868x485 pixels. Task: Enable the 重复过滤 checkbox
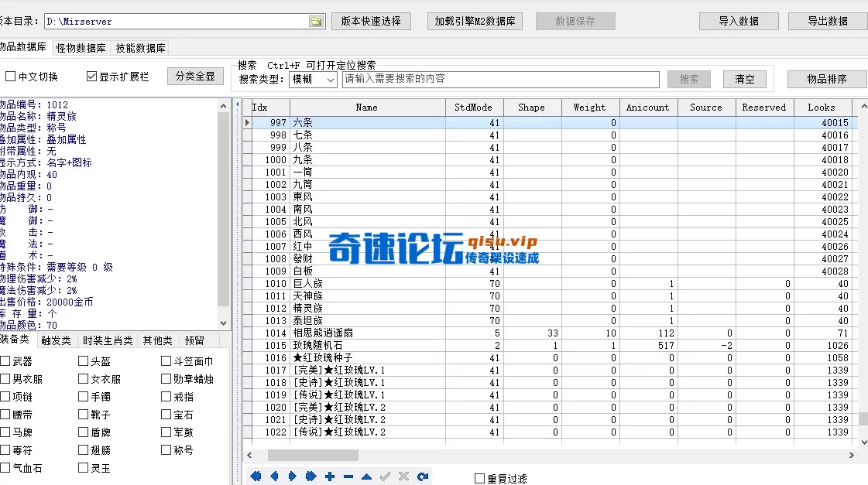(x=479, y=477)
